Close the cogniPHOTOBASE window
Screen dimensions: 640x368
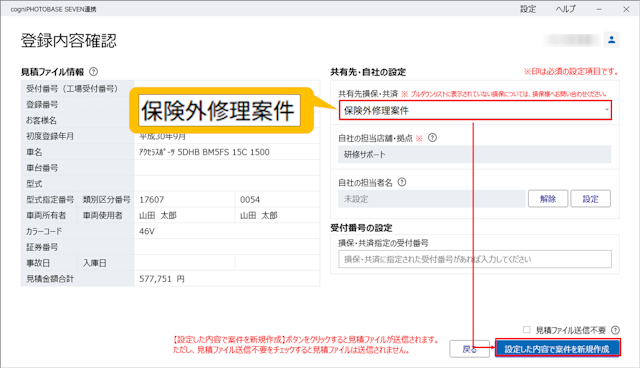coord(626,9)
